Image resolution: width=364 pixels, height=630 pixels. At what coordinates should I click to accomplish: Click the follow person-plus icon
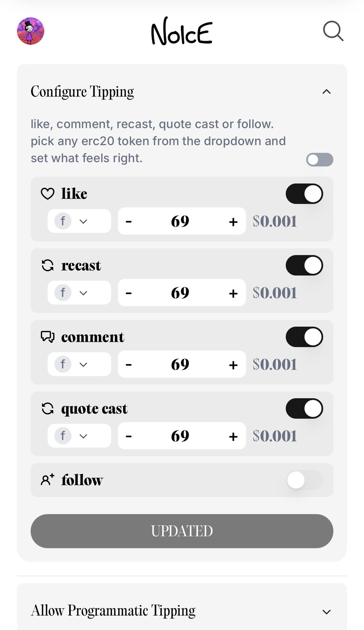pos(48,480)
